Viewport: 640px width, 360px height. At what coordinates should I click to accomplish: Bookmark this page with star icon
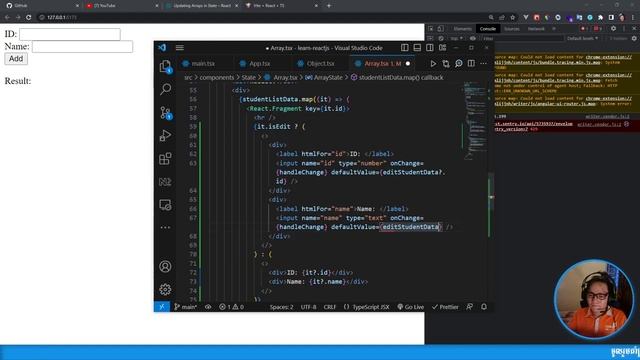[513, 18]
